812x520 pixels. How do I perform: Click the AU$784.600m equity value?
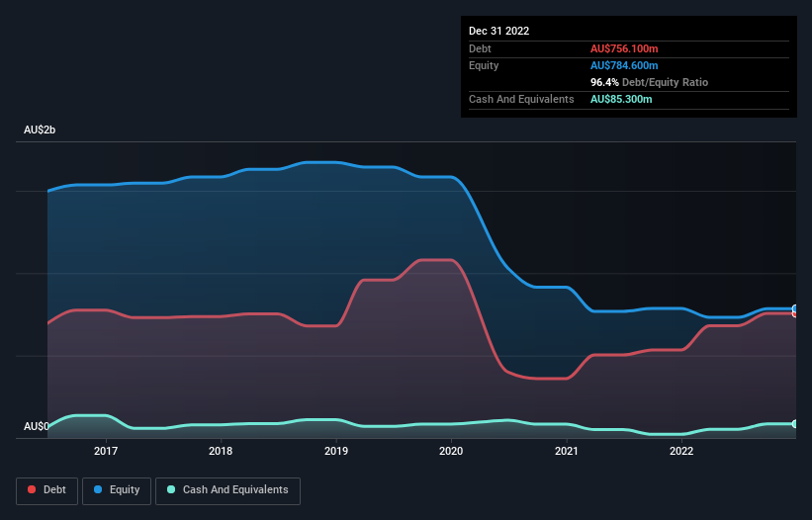pos(624,65)
